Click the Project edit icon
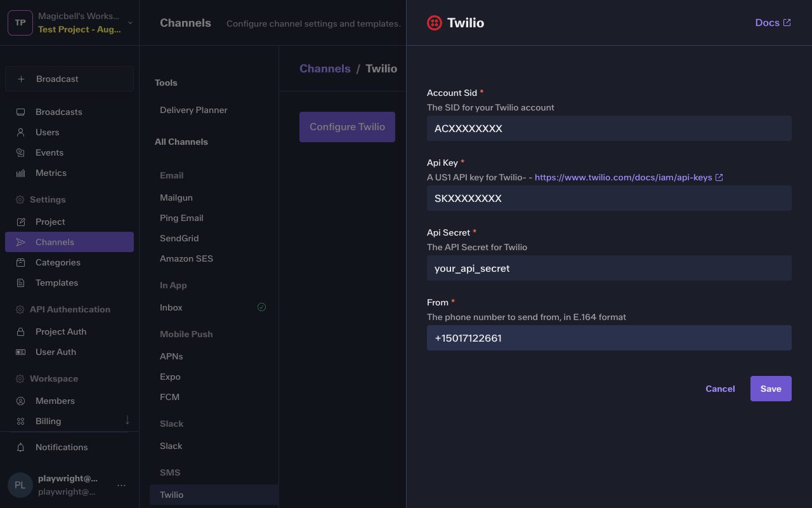Screen dimensions: 812x508 coord(20,222)
